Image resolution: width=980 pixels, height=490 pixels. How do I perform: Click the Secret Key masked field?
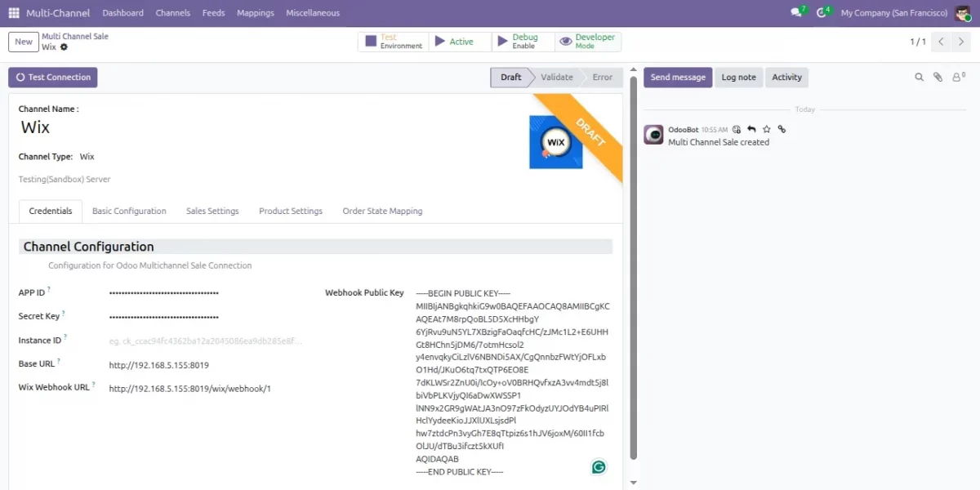click(x=207, y=317)
